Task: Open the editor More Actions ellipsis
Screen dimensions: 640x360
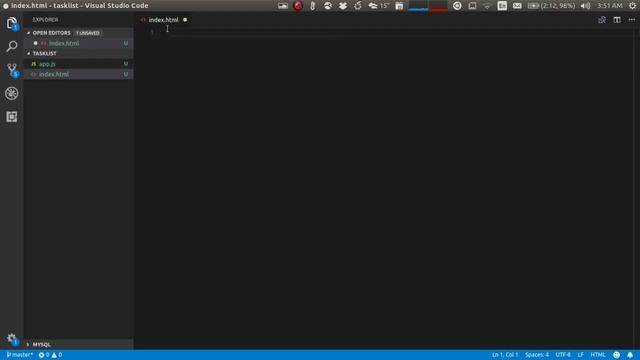Action: tap(631, 20)
